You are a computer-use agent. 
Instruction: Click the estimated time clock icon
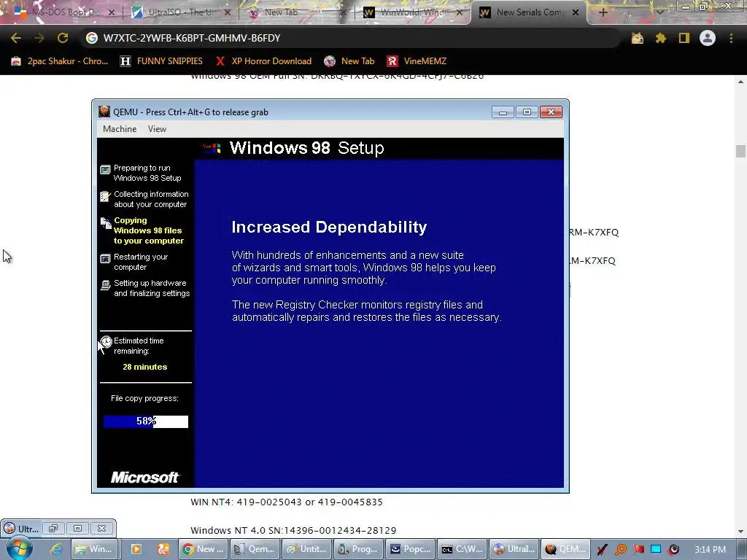107,342
